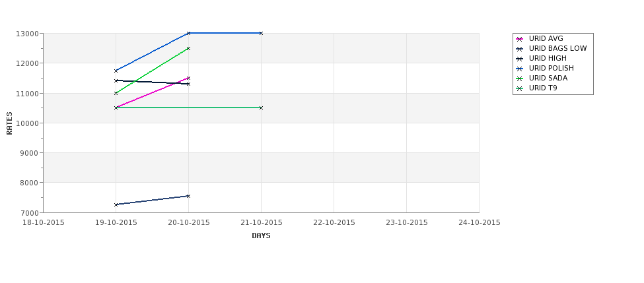Click the URID HIGH point on 19-10-2015
644x283 pixels.
(116, 80)
